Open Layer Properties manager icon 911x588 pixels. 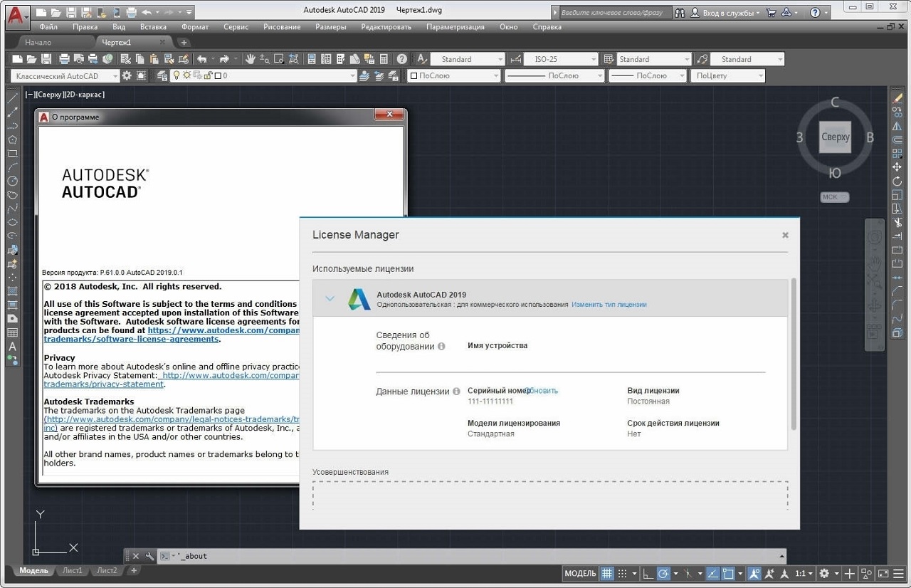[x=162, y=75]
